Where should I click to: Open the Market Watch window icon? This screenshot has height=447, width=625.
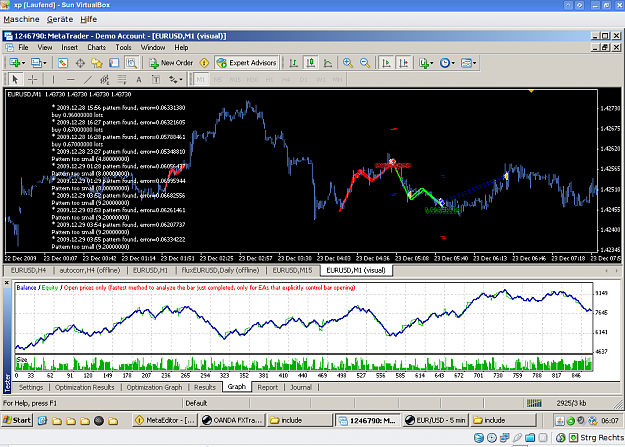pyautogui.click(x=63, y=63)
